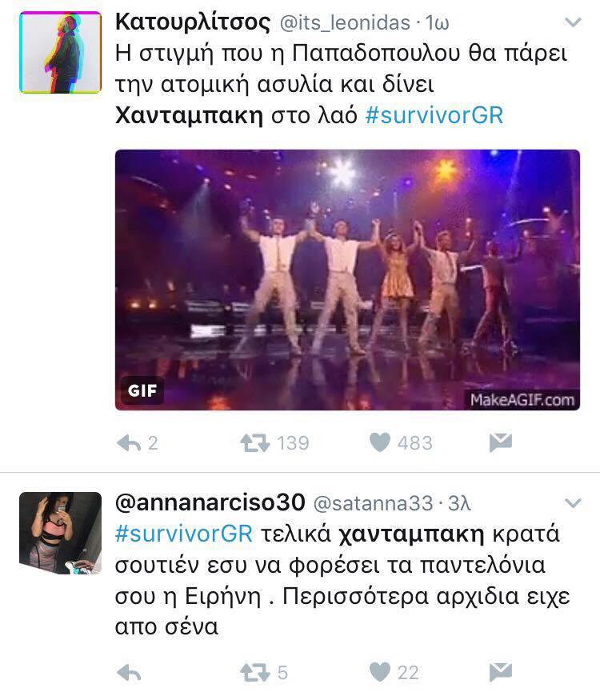Play the dancing stage GIF
Screen dimensions: 600x700
coord(347,280)
